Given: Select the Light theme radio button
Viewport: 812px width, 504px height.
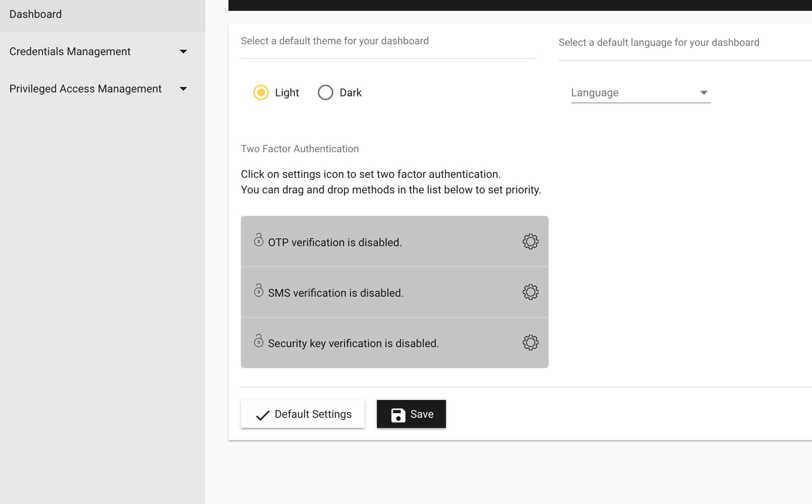Looking at the screenshot, I should click(261, 92).
